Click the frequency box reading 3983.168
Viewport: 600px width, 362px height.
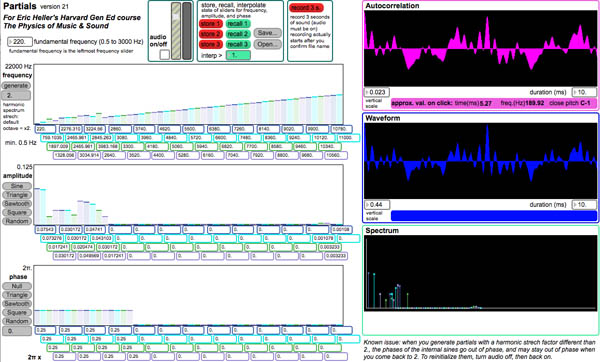click(x=107, y=147)
